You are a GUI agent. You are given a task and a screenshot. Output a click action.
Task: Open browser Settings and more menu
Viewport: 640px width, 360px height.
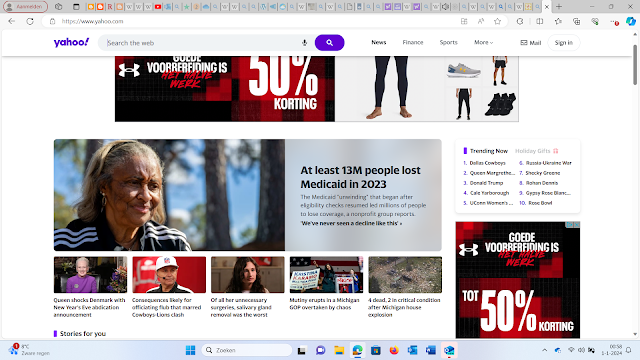coord(614,21)
